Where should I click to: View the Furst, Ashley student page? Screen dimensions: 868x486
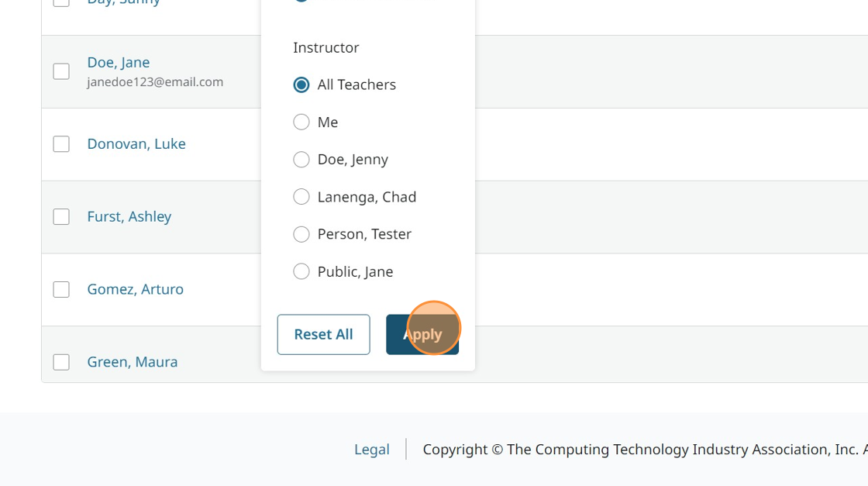(129, 216)
